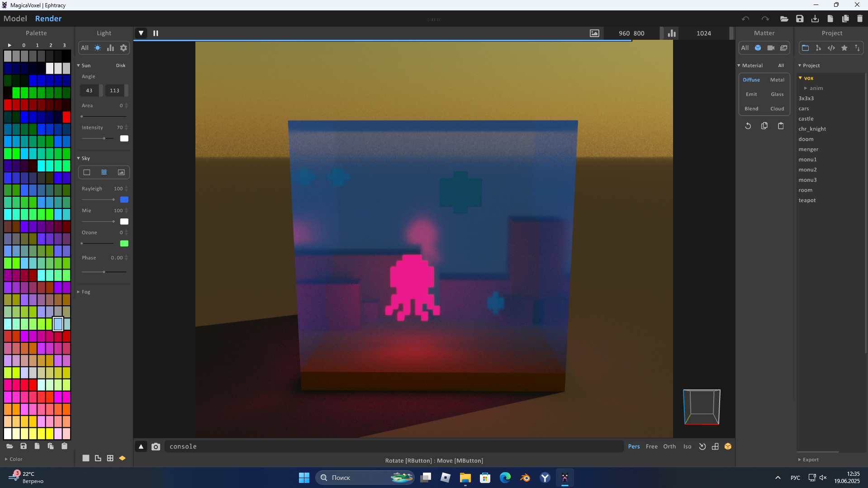Screen dimensions: 868x488
Task: Select the Diffuse material type
Action: [x=751, y=80]
